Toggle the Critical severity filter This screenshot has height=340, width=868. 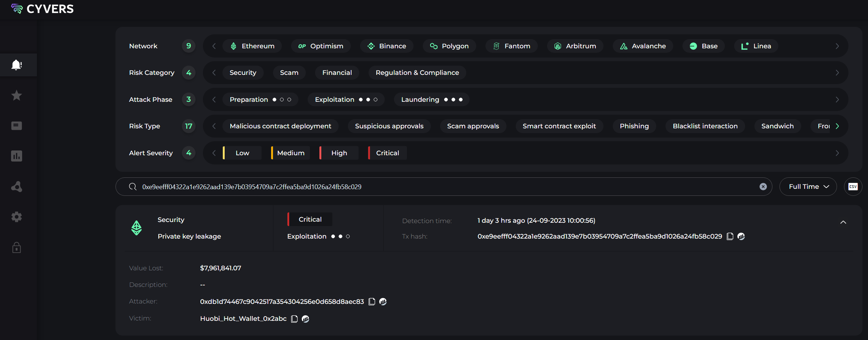tap(387, 153)
